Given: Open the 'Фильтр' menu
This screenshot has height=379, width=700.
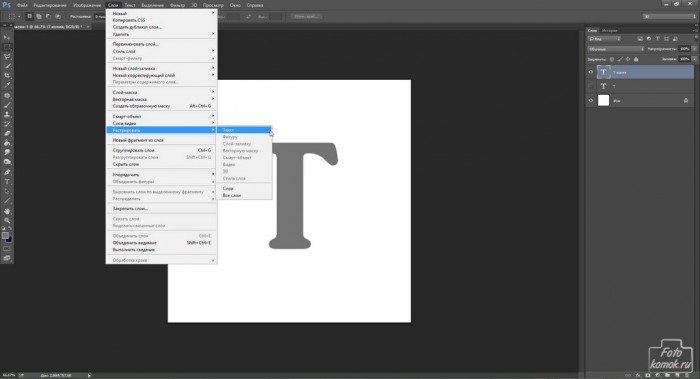Looking at the screenshot, I should point(177,5).
